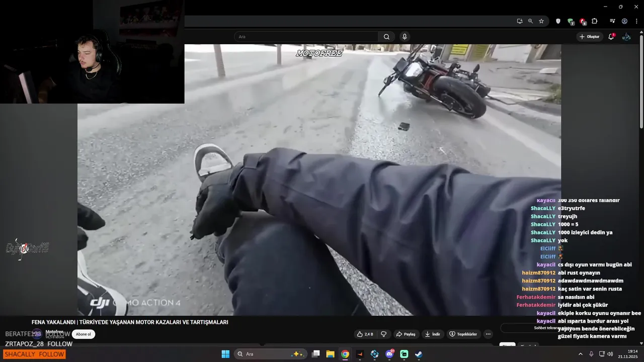Open the gray shield extension
Screen dimensions: 644x362
(x=558, y=21)
